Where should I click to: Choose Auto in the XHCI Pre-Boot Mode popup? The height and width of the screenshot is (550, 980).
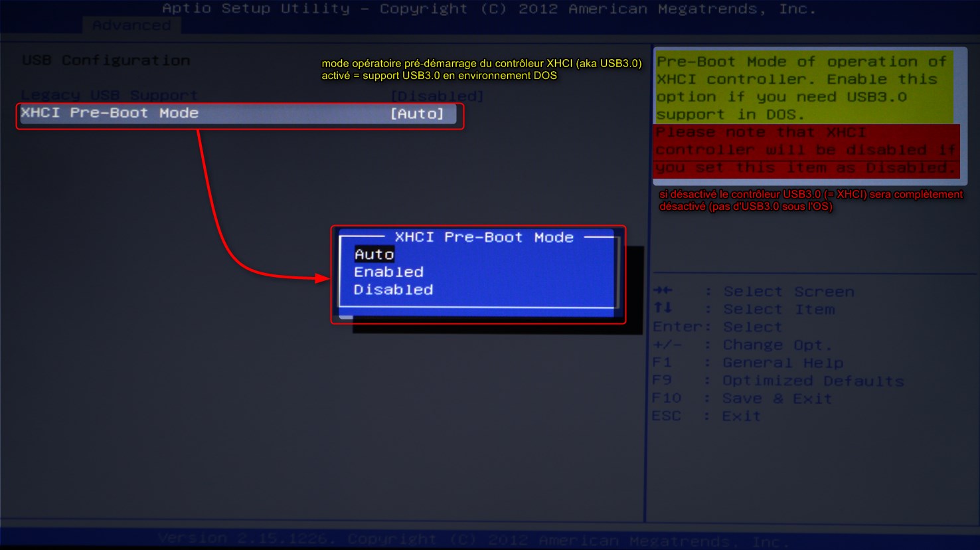click(x=374, y=254)
